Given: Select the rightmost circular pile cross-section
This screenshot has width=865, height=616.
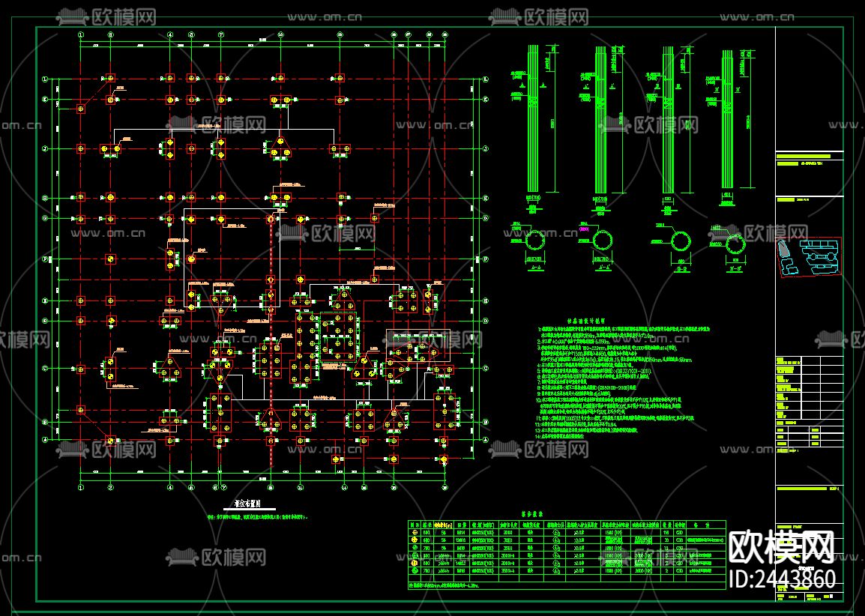Looking at the screenshot, I should click(x=735, y=244).
